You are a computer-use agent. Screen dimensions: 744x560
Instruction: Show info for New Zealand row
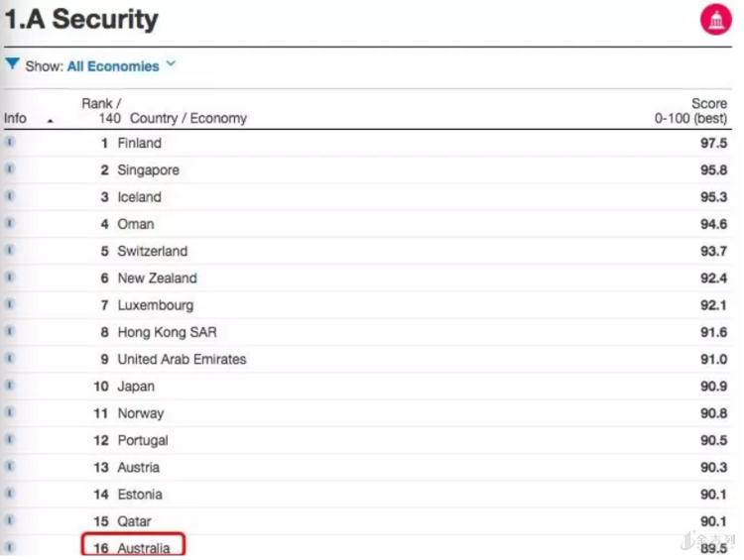(x=11, y=278)
